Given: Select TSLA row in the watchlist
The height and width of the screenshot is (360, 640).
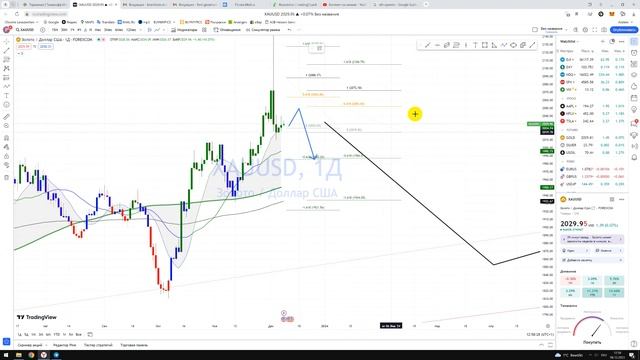Looking at the screenshot, I should pyautogui.click(x=591, y=121).
